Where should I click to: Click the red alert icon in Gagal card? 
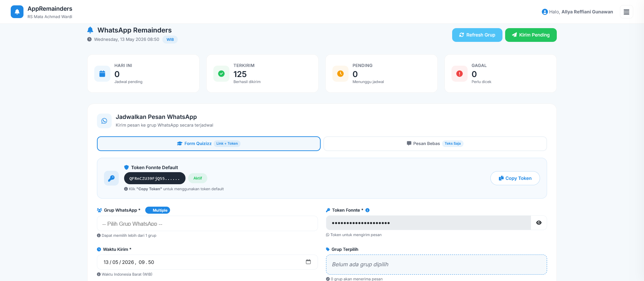coord(460,74)
